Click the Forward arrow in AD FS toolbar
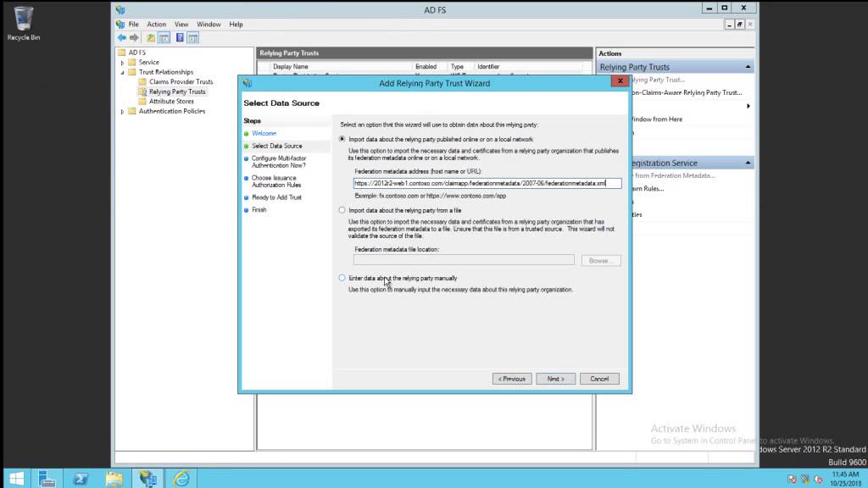 point(134,37)
